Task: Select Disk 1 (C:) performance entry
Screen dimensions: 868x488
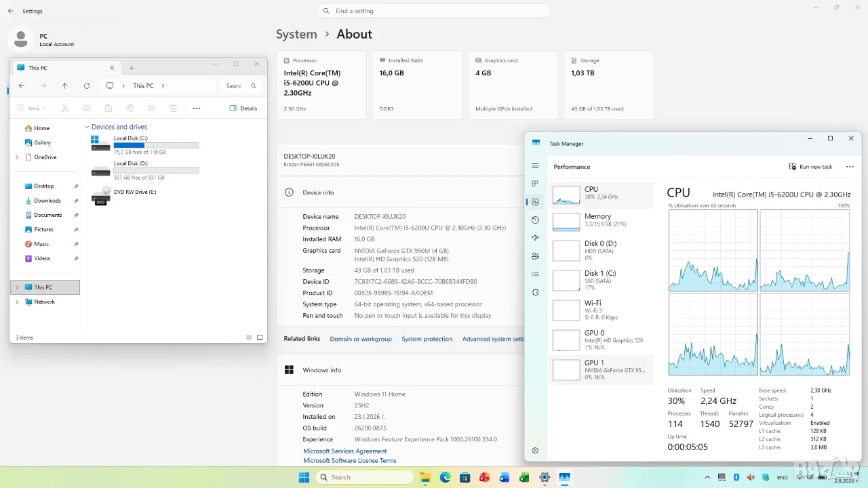Action: click(x=601, y=280)
